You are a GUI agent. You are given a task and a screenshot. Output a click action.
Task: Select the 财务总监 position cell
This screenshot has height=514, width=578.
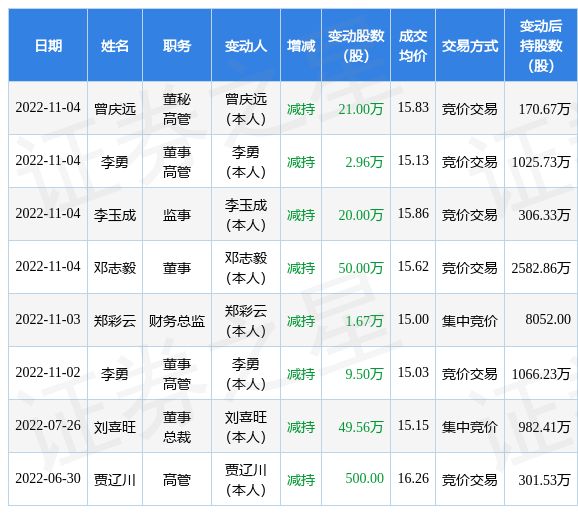coord(177,321)
